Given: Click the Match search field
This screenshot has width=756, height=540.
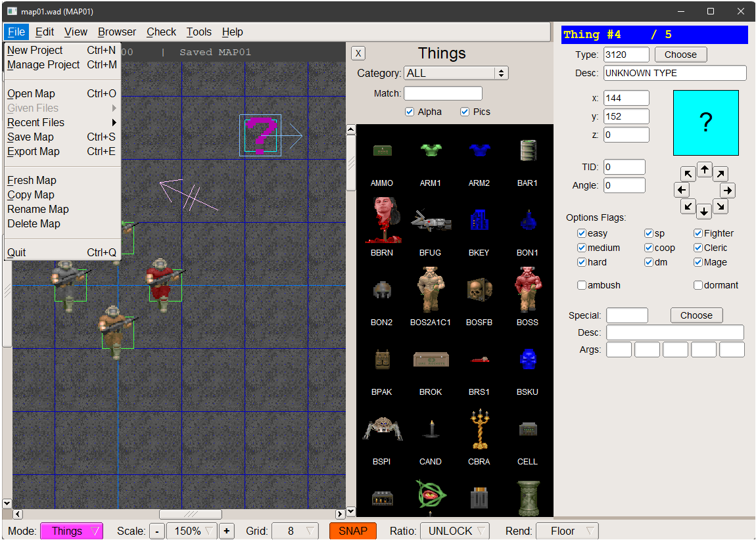Looking at the screenshot, I should point(443,93).
